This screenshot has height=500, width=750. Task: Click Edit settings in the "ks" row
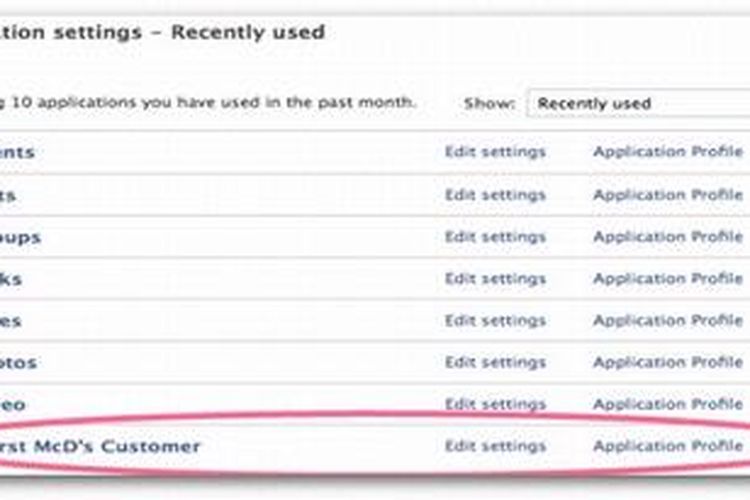[495, 279]
